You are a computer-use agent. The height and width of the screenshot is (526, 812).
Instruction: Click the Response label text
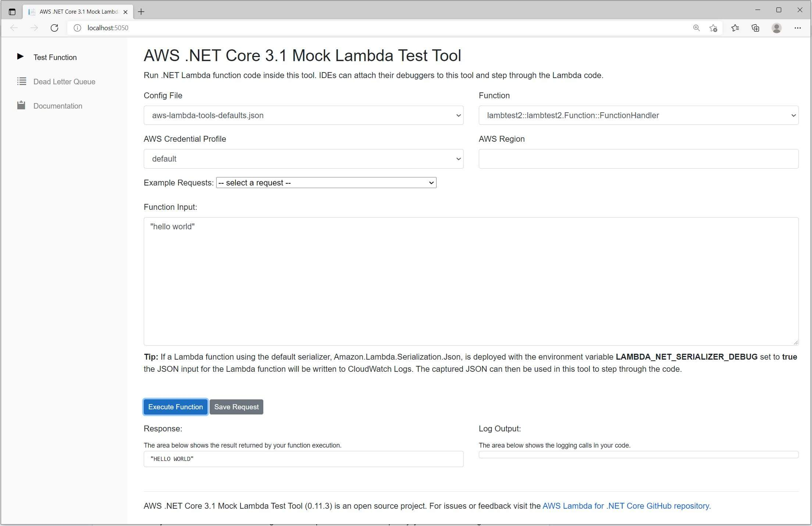pyautogui.click(x=163, y=428)
